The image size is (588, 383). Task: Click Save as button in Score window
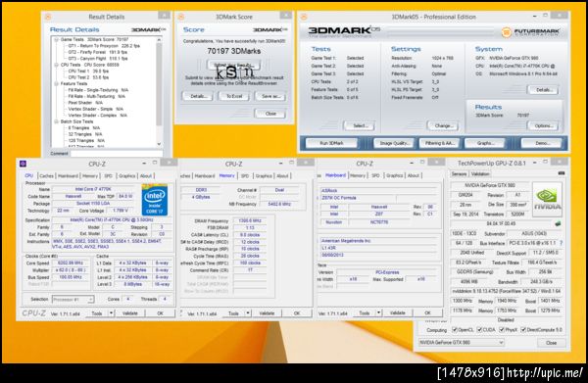pyautogui.click(x=270, y=96)
